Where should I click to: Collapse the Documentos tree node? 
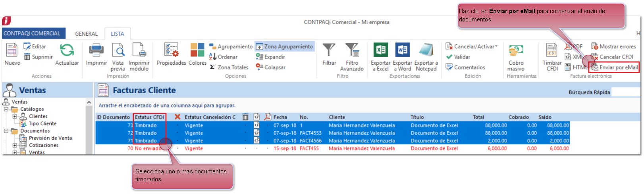6,131
